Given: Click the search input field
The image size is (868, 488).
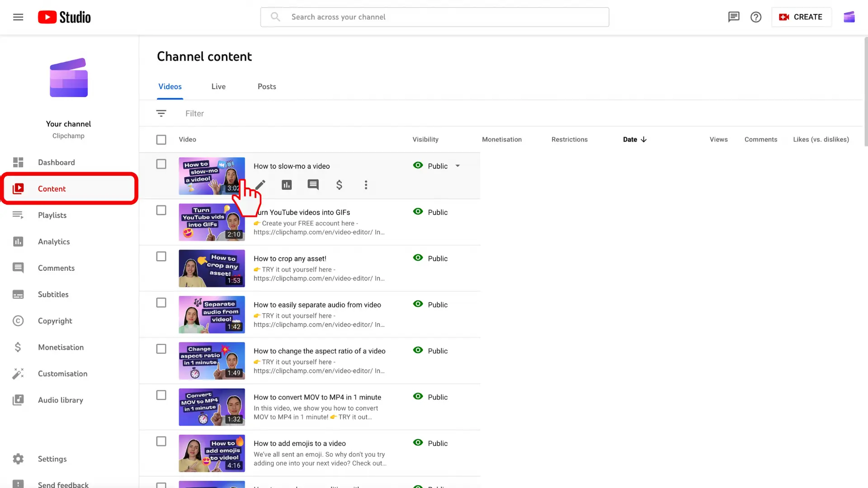Looking at the screenshot, I should [434, 16].
